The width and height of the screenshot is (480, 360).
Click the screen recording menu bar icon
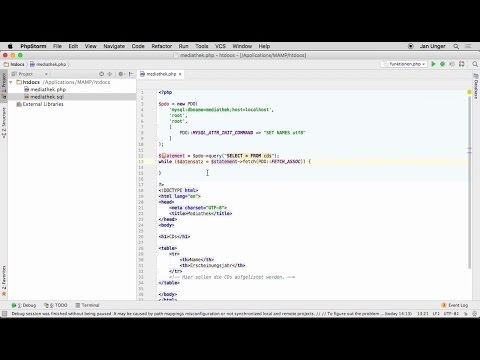click(411, 46)
